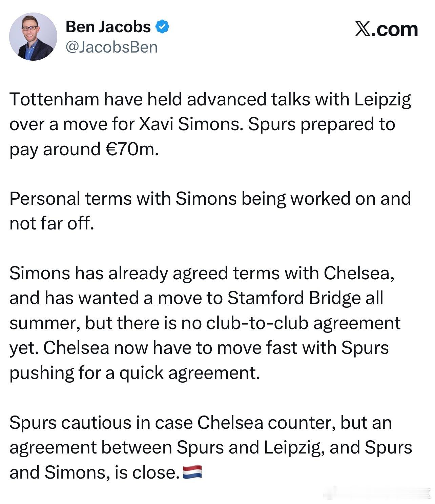The image size is (435, 504).
Task: Click 'pushing for a quick agreement' line
Action: pos(134,372)
